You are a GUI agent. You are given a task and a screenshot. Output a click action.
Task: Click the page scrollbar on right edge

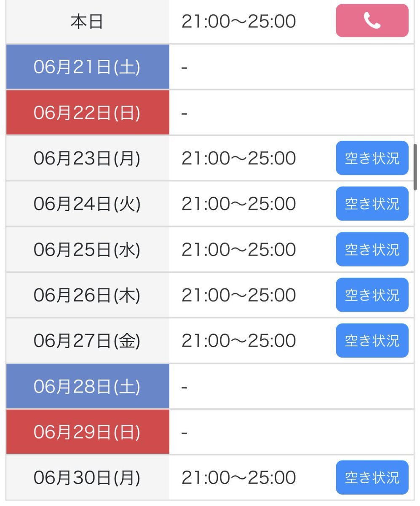(415, 167)
